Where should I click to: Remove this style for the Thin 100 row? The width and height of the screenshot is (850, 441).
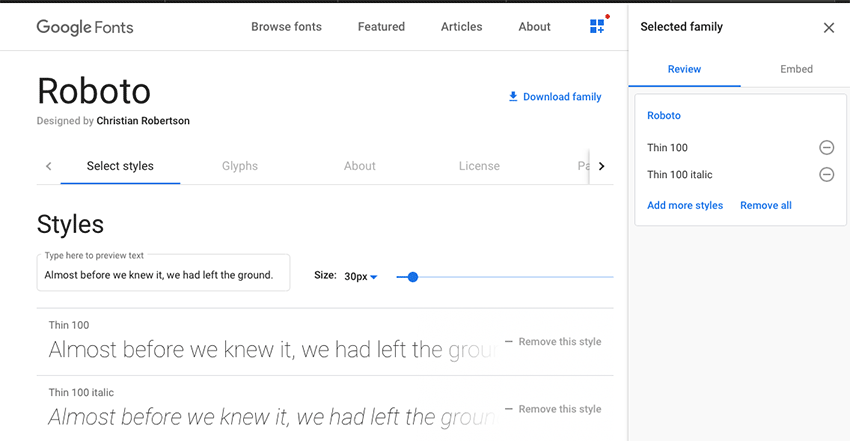click(x=553, y=342)
